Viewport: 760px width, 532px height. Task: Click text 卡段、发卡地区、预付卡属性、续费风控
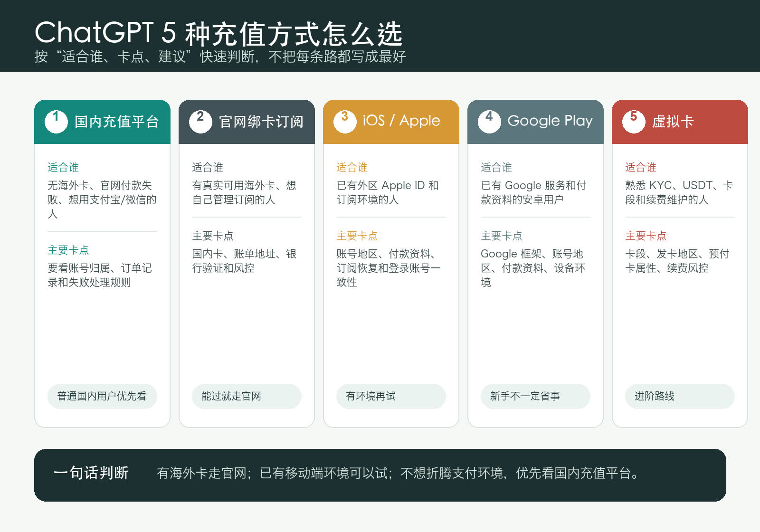677,261
